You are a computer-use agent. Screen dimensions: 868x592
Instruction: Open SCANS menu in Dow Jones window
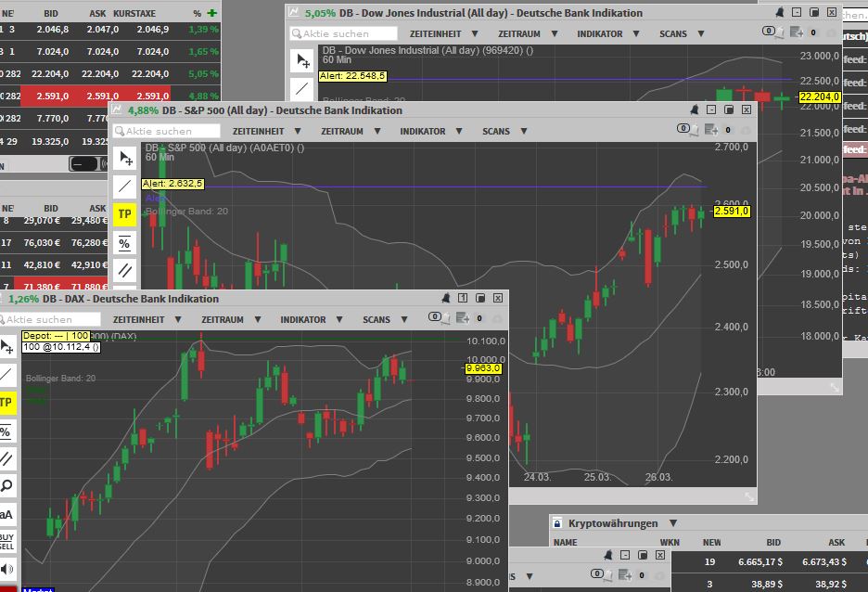[682, 33]
